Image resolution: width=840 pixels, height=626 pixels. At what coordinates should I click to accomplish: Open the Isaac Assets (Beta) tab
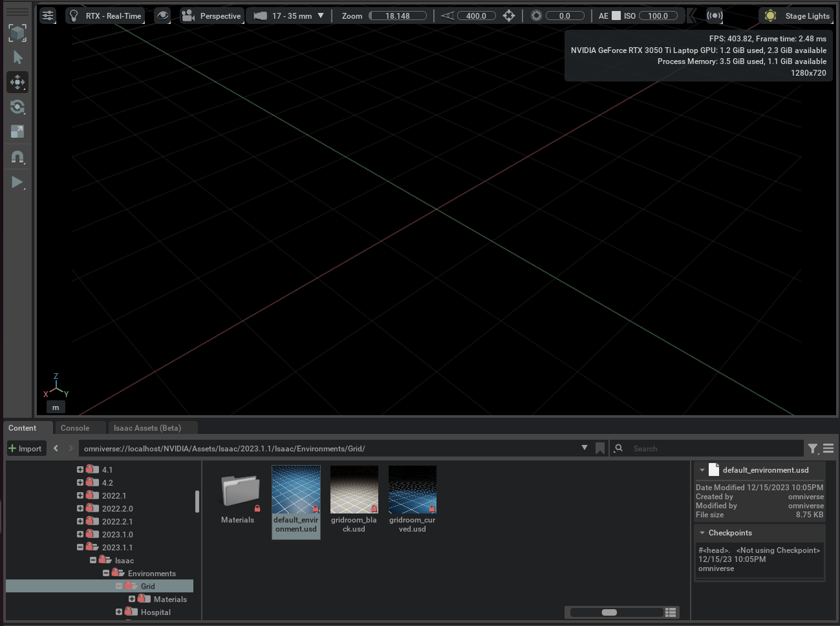click(x=147, y=428)
